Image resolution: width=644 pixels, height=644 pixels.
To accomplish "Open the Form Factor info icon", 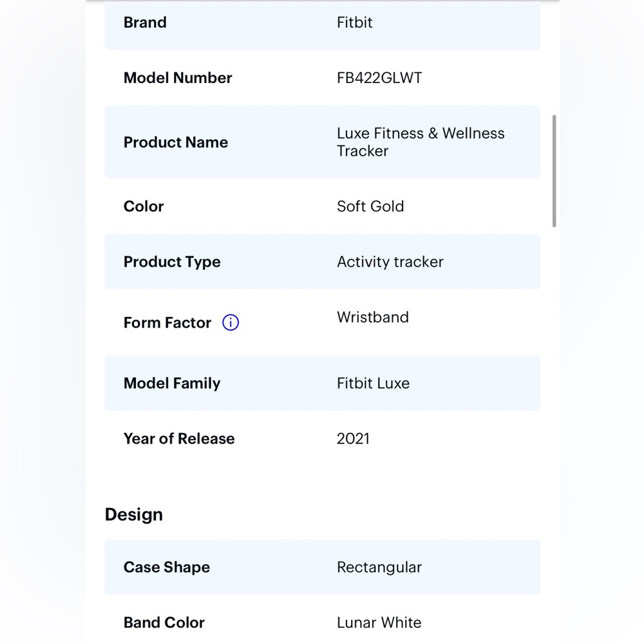I will pos(231,323).
